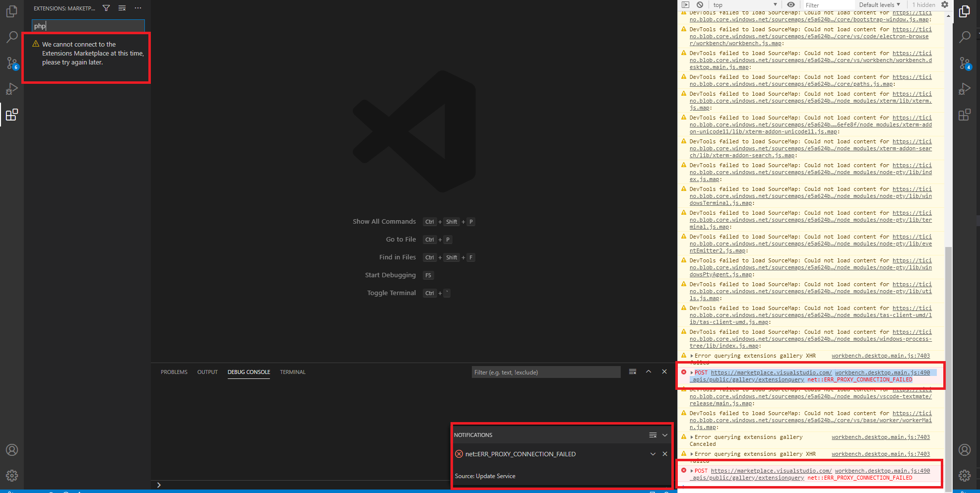Expand the highlighted POST error log entry
The height and width of the screenshot is (493, 980).
coord(691,372)
